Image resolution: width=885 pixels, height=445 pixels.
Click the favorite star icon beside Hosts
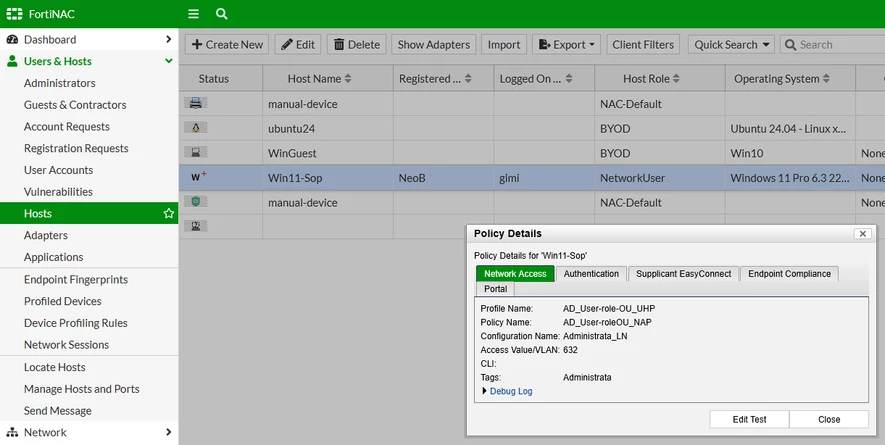168,213
